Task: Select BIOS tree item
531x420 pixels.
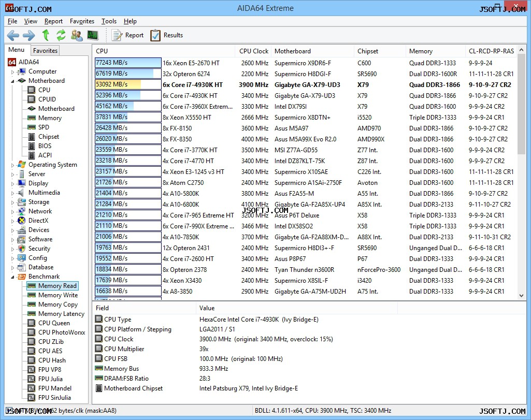Action: [x=40, y=146]
